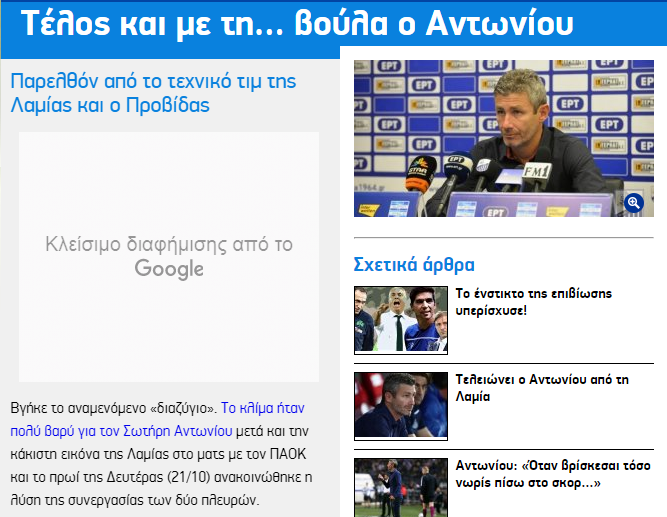
Task: Click the STAR microphone in the main photo
Action: pyautogui.click(x=421, y=173)
